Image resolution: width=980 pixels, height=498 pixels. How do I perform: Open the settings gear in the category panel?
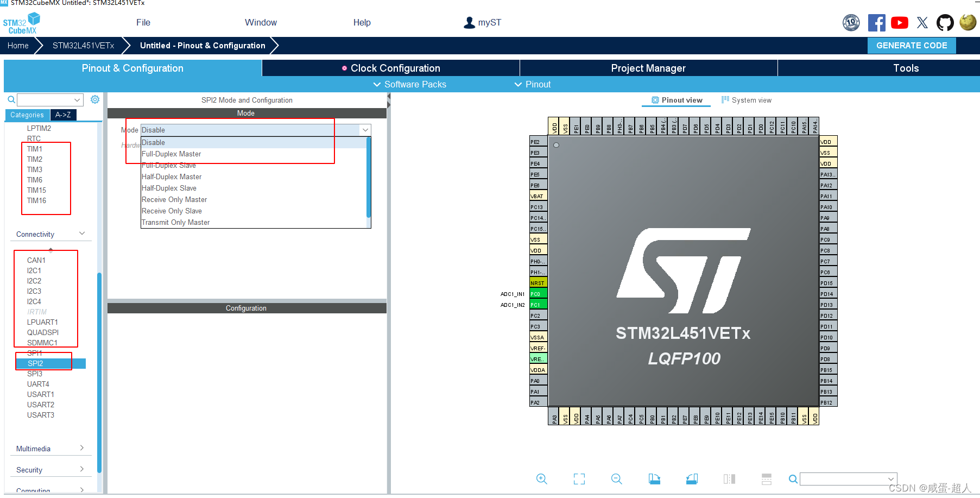(95, 99)
